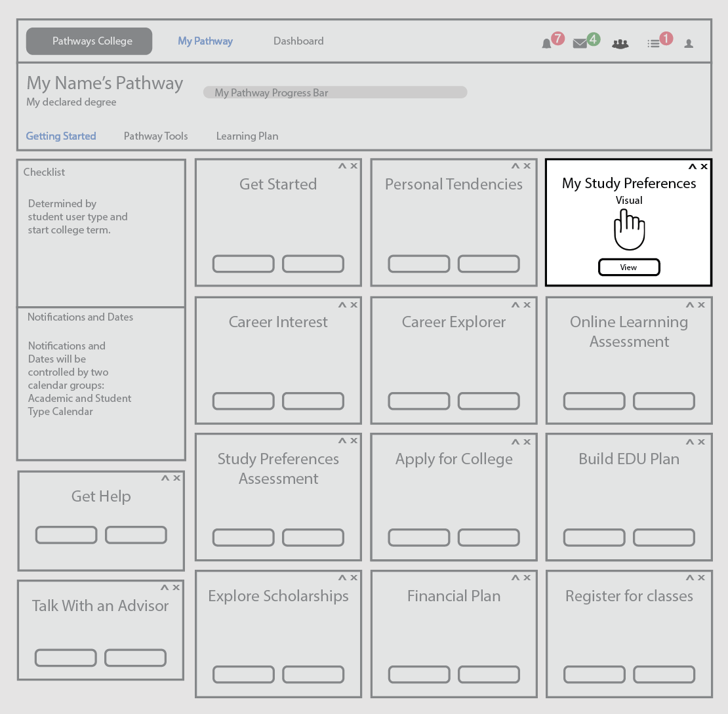Click the My Pathway Progress Bar
The height and width of the screenshot is (714, 728).
point(334,92)
